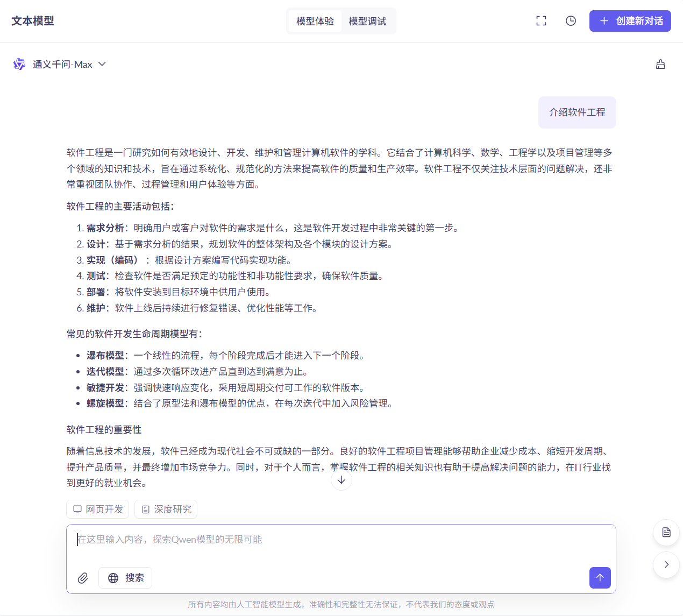The image size is (683, 616).
Task: Click the 常见的软件开发生命周期模型有 heading
Action: pos(134,334)
